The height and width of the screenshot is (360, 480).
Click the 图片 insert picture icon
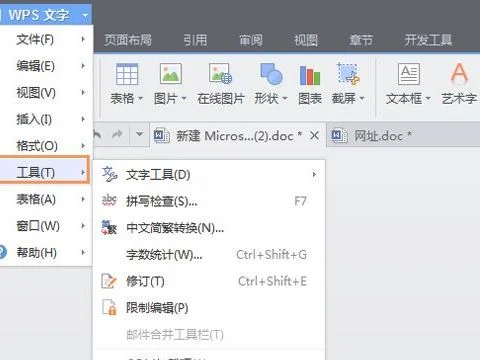171,73
